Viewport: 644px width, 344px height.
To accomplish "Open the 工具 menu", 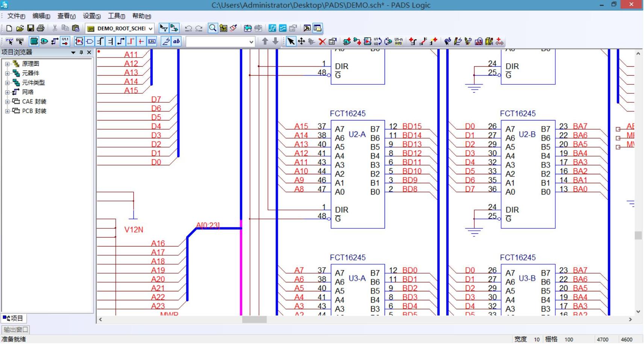I will coord(116,16).
